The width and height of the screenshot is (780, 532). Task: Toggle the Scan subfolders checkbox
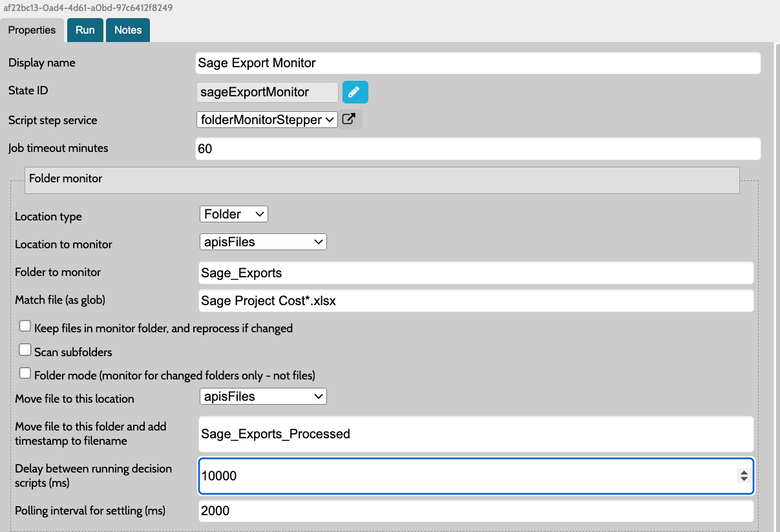[25, 350]
